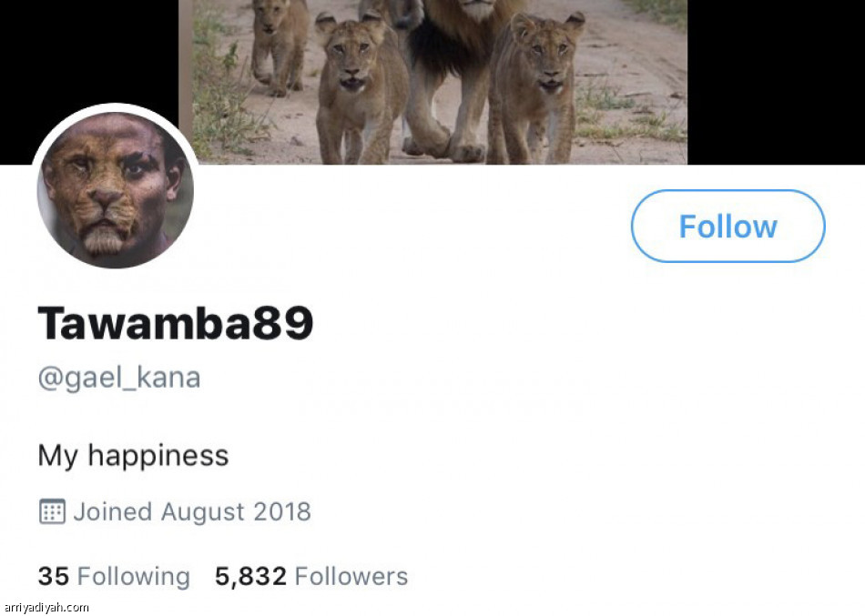Tap the word Following
This screenshot has height=616, width=865.
134,576
